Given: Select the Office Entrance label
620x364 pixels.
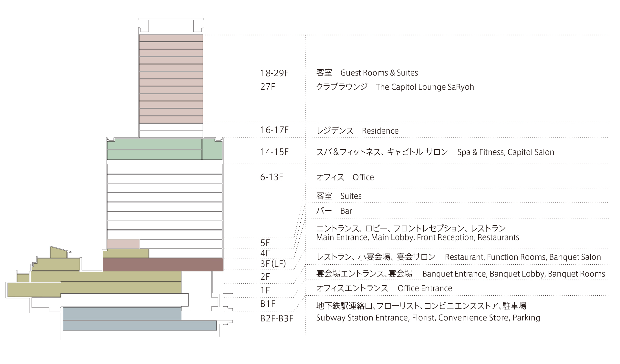Looking at the screenshot, I should (425, 288).
